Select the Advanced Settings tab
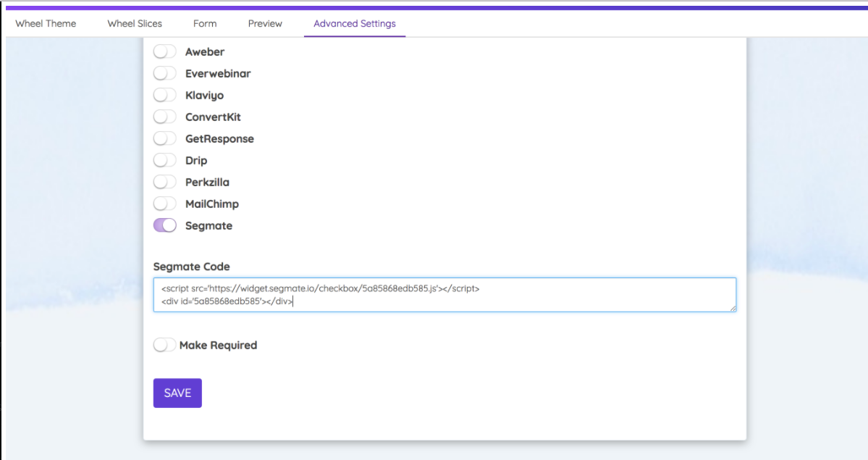Screen dimensions: 868x460 [x=355, y=23]
